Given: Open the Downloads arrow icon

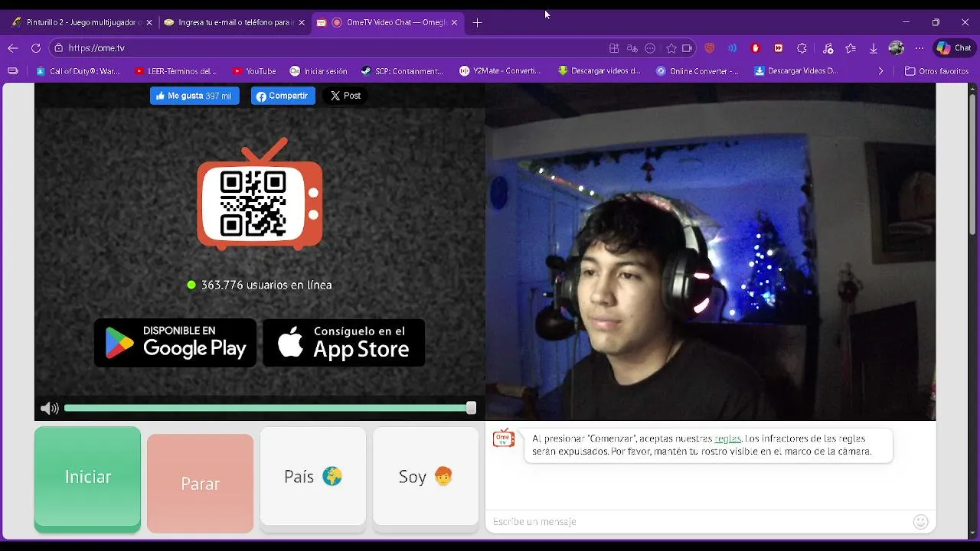Looking at the screenshot, I should (x=874, y=48).
